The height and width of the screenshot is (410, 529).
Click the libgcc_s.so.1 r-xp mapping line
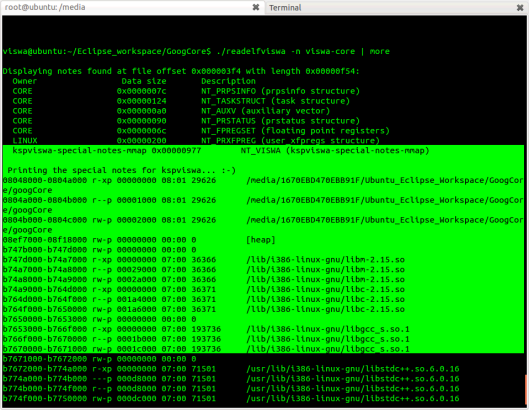pos(206,329)
